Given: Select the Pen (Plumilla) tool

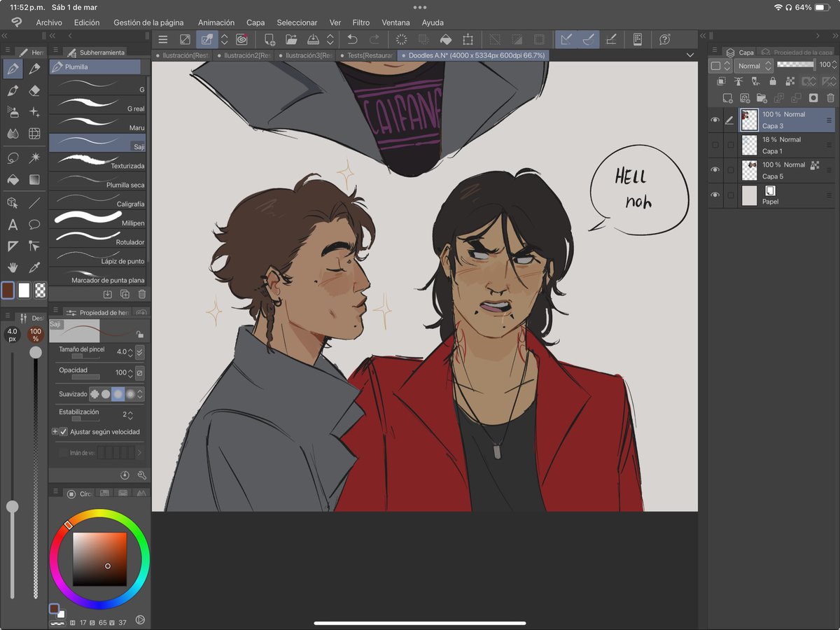Looking at the screenshot, I should (13, 69).
